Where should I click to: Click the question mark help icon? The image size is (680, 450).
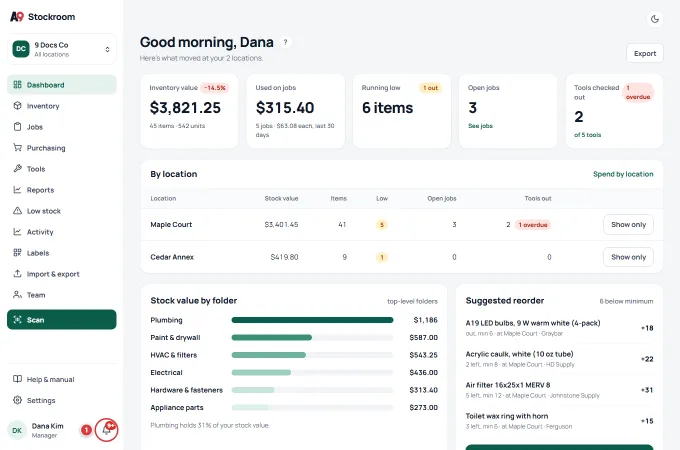[x=285, y=42]
